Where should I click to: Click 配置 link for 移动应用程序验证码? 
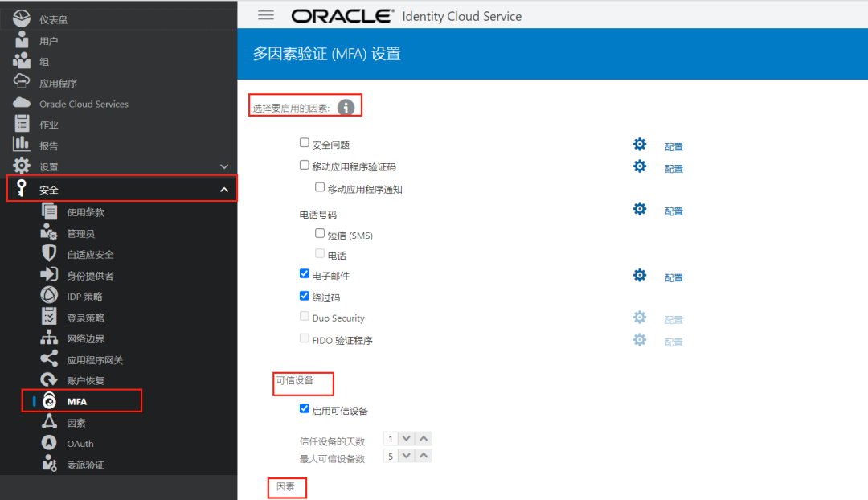(x=674, y=168)
